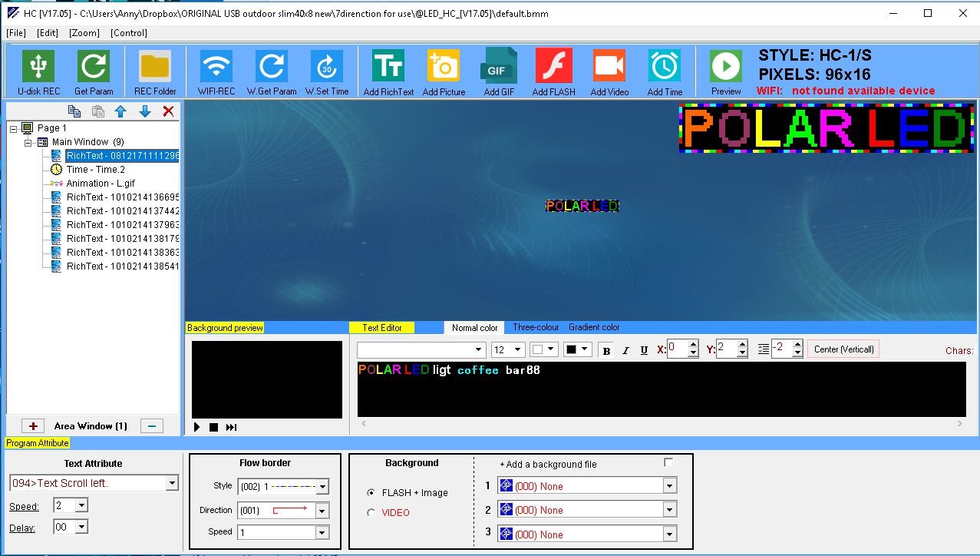The height and width of the screenshot is (556, 980).
Task: Click the Add Picture camera icon
Action: pos(444,68)
